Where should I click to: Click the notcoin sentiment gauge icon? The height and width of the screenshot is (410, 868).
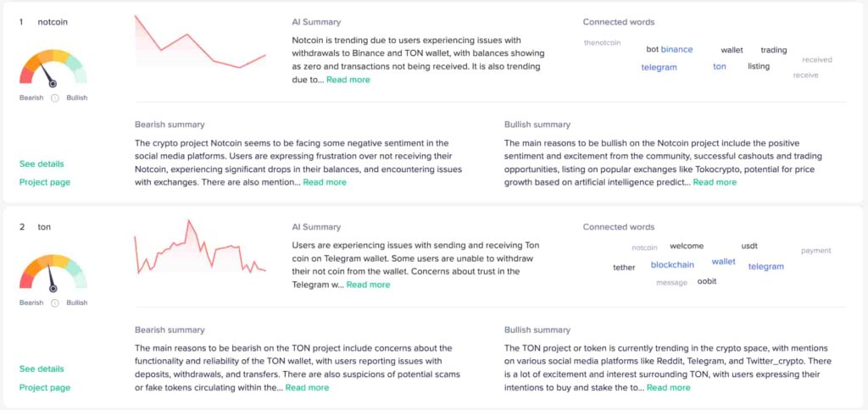tap(53, 68)
